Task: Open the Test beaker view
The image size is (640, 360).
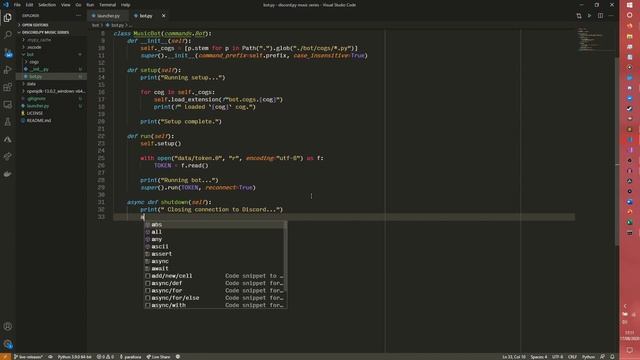Action: [x=7, y=122]
